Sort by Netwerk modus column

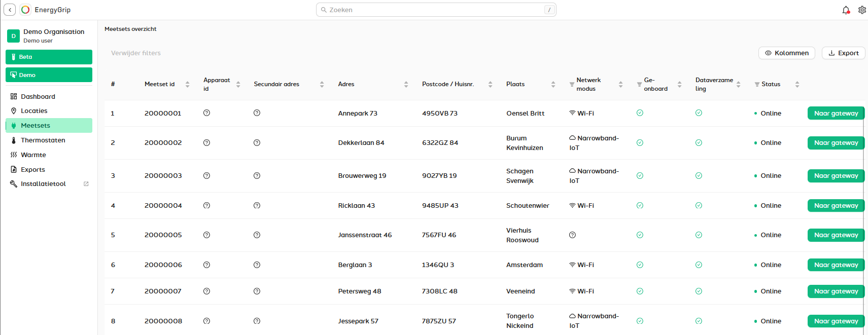(620, 84)
